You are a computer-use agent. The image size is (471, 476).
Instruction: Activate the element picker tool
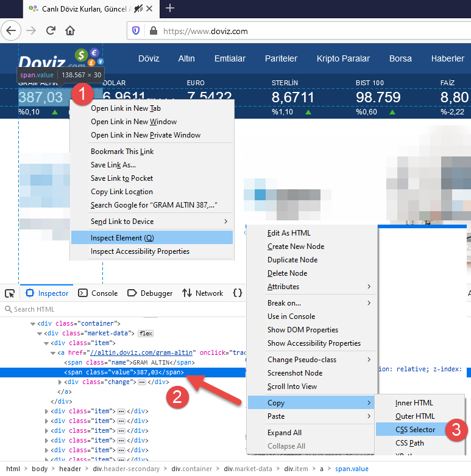coord(10,293)
